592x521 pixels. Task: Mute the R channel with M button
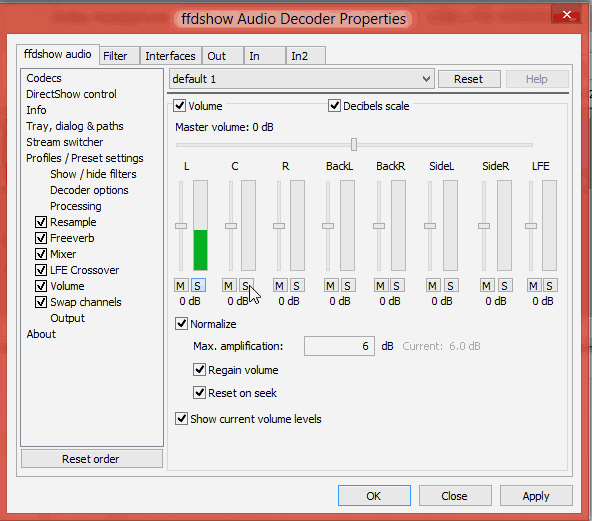[x=279, y=286]
